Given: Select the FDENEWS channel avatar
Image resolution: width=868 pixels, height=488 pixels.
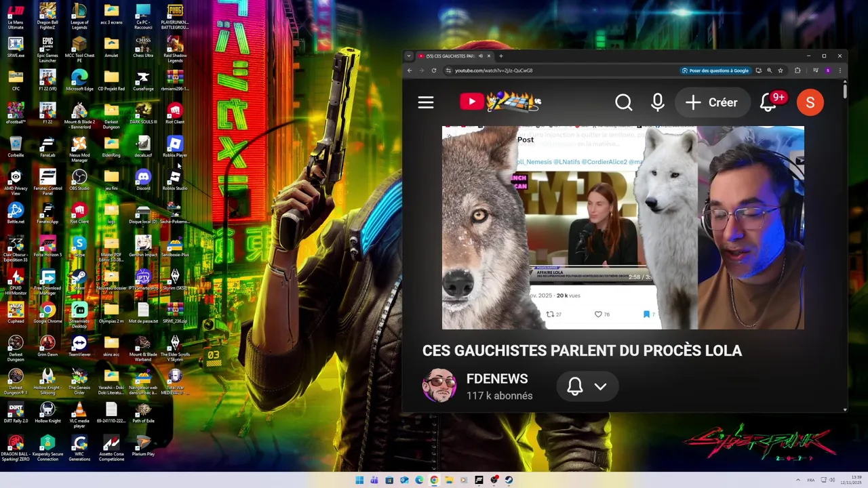Looking at the screenshot, I should 439,386.
